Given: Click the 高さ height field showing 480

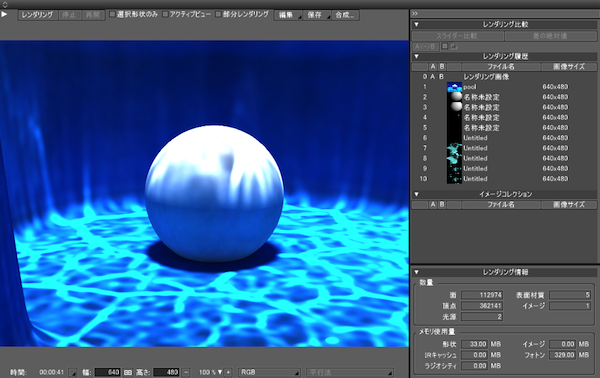Looking at the screenshot, I should pyautogui.click(x=166, y=372).
